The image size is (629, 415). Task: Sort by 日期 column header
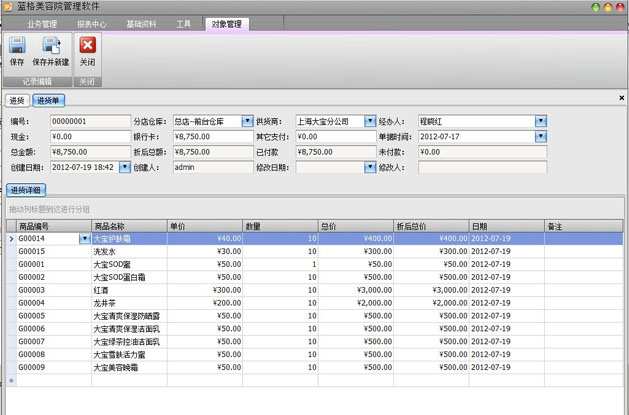506,226
